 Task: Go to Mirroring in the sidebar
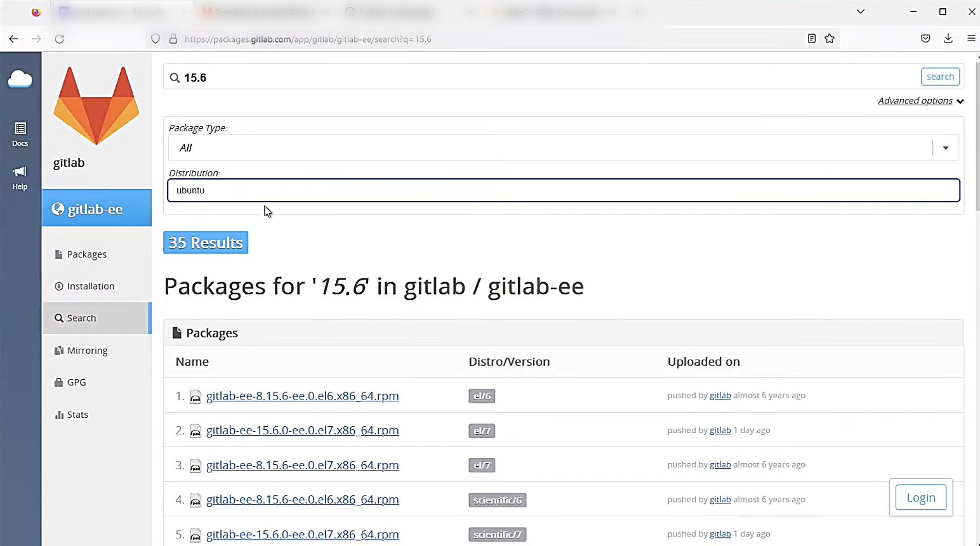point(87,351)
